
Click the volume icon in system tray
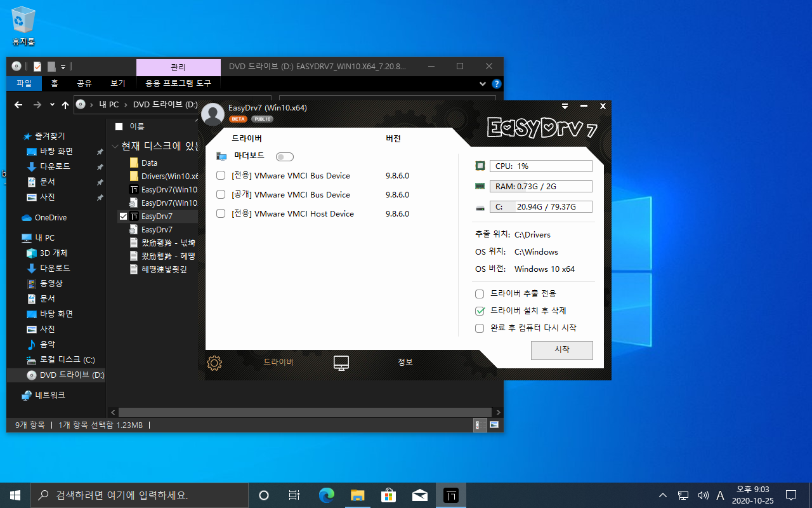tap(703, 495)
